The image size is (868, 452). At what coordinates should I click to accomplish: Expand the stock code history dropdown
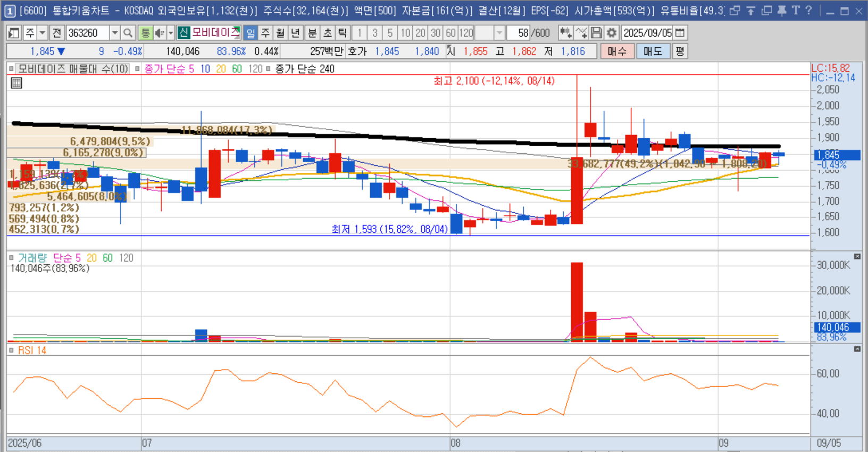click(115, 33)
